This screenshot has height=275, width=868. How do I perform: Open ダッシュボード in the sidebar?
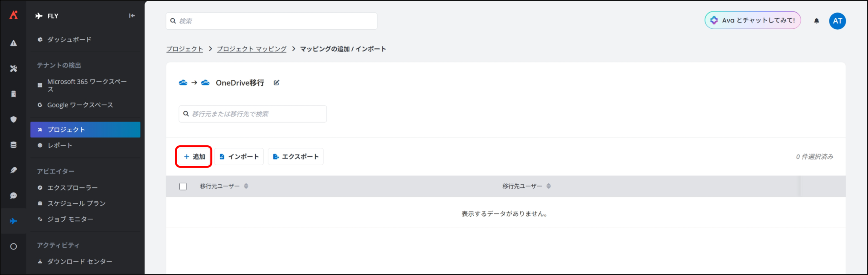(x=69, y=40)
